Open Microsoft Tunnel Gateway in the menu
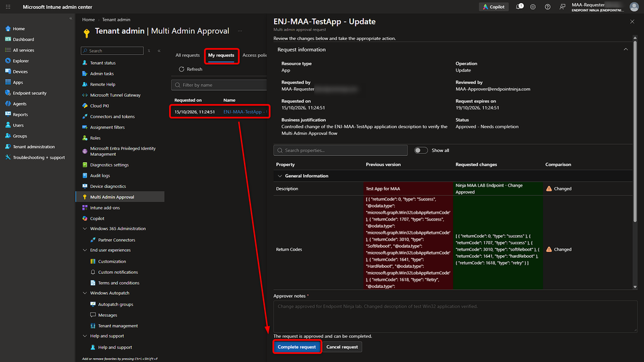 click(115, 95)
